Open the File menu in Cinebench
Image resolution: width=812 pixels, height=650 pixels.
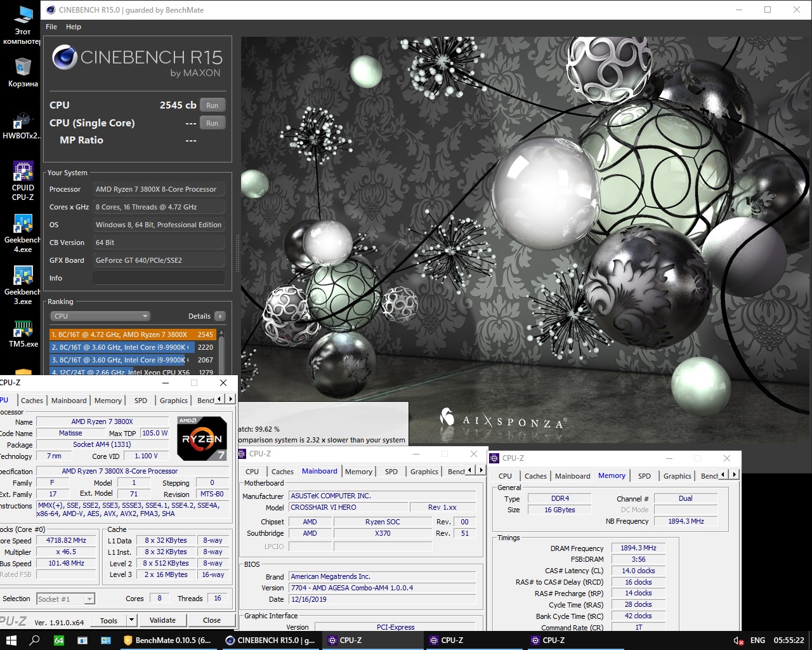pos(51,27)
